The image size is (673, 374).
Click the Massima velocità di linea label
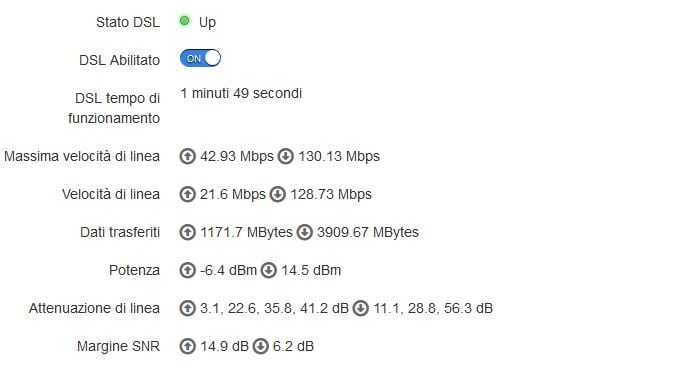coord(82,156)
